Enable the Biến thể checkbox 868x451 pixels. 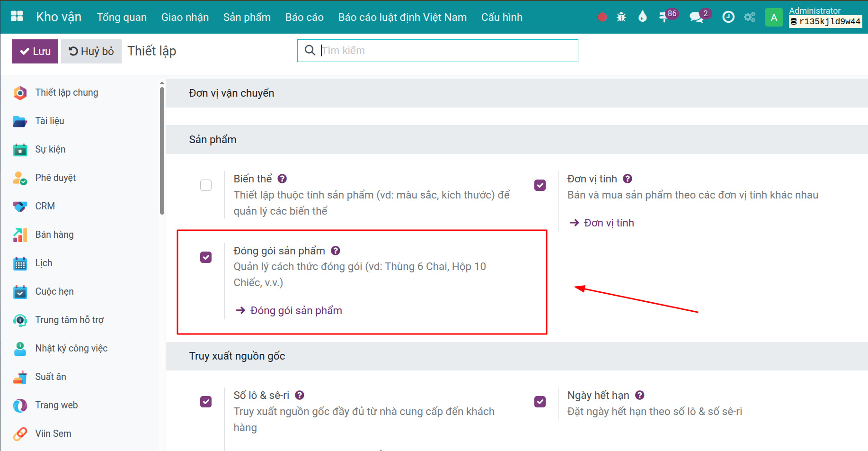point(206,185)
